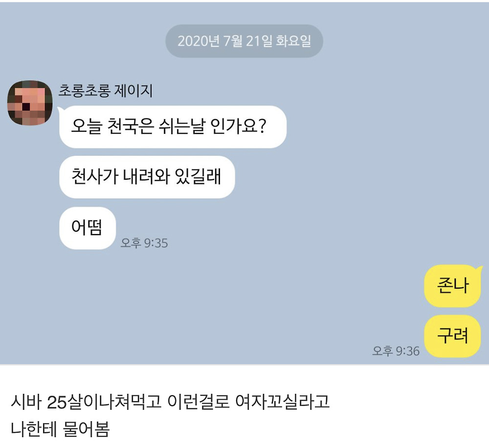Click the word 있길래 in the second bubble
Image resolution: width=489 pixels, height=448 pixels.
point(198,177)
